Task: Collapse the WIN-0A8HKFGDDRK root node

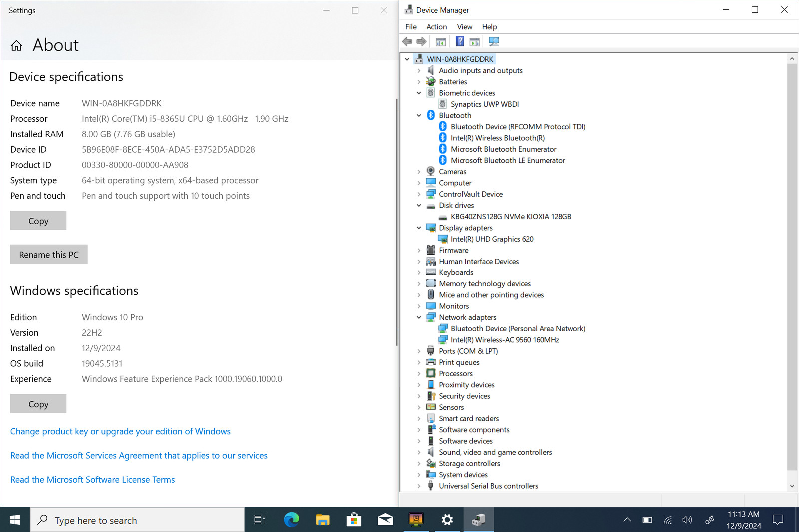Action: tap(407, 59)
